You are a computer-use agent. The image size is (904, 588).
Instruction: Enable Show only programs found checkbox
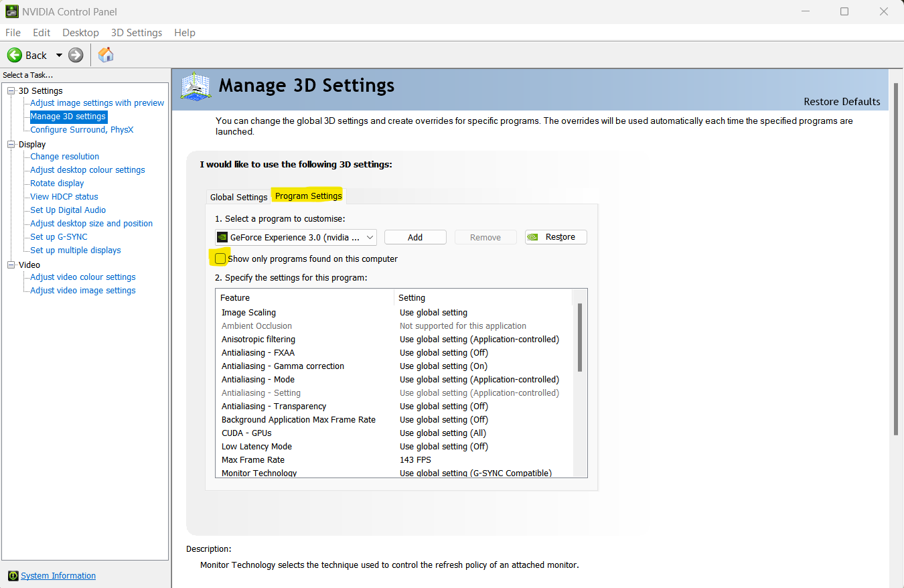coord(220,259)
